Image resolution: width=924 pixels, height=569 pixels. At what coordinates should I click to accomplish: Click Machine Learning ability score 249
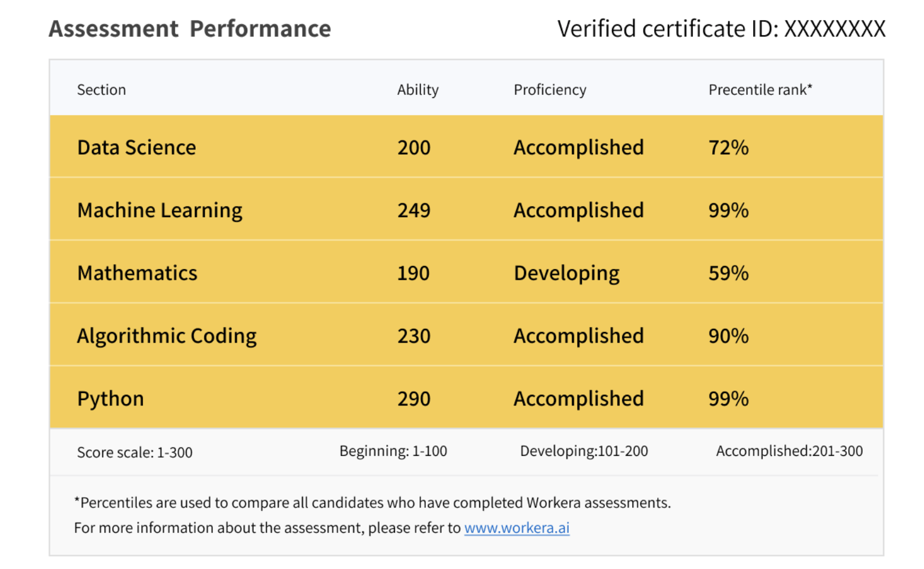pos(414,210)
